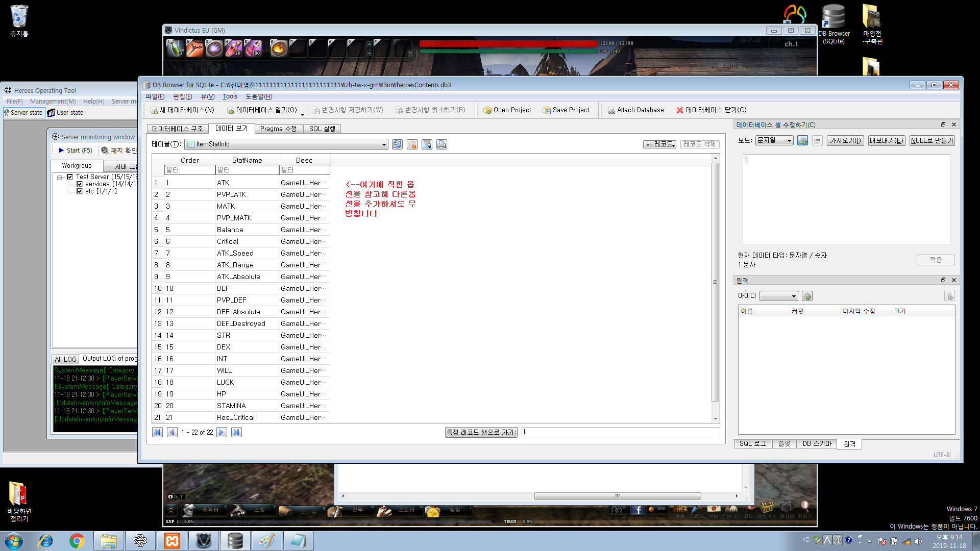Click upload icon in remote panel

coord(949,296)
